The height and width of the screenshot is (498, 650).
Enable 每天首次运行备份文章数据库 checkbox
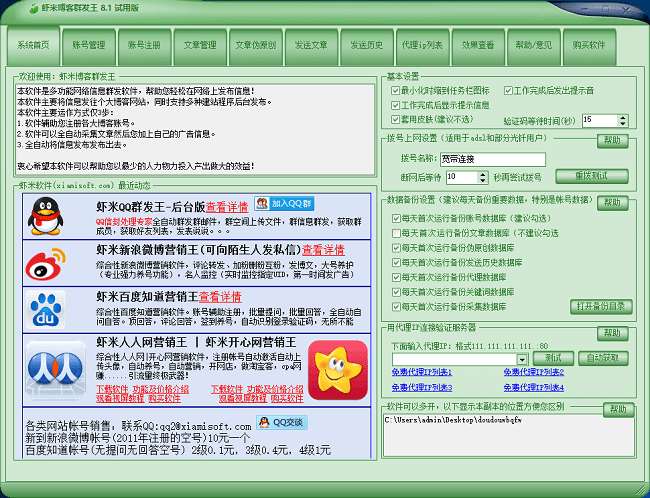396,233
